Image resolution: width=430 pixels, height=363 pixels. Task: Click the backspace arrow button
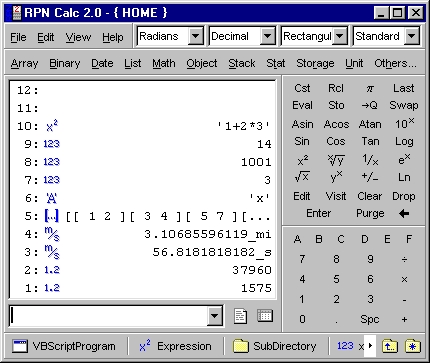point(404,213)
